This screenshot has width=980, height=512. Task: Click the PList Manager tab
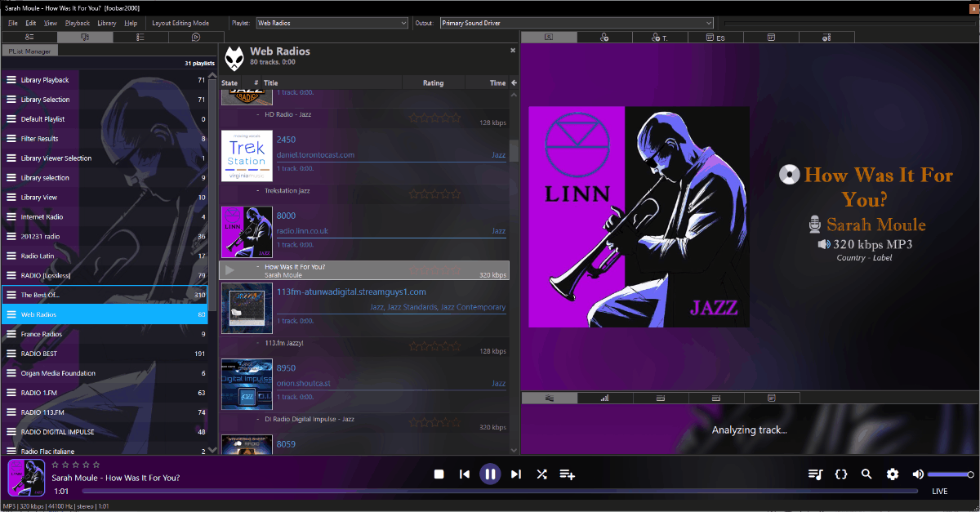tap(29, 51)
